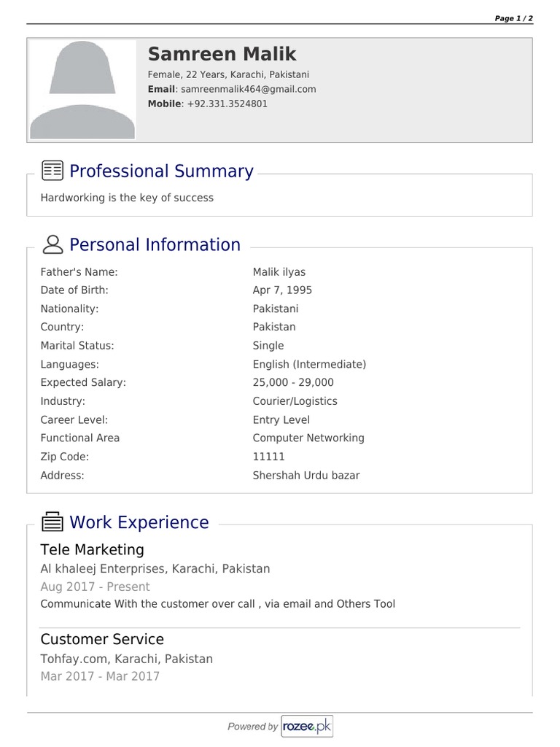Click the Page 1 / 2 indicator
Screen dimensions: 560x747
point(513,18)
